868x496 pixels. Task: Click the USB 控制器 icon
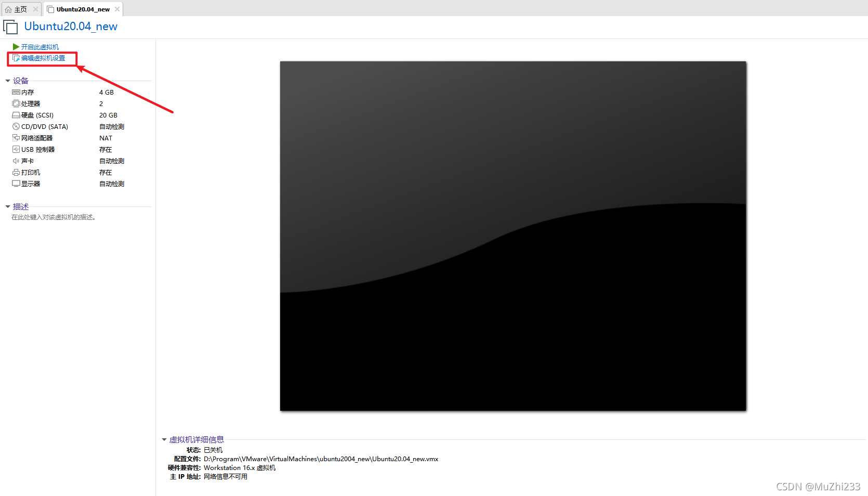click(16, 149)
